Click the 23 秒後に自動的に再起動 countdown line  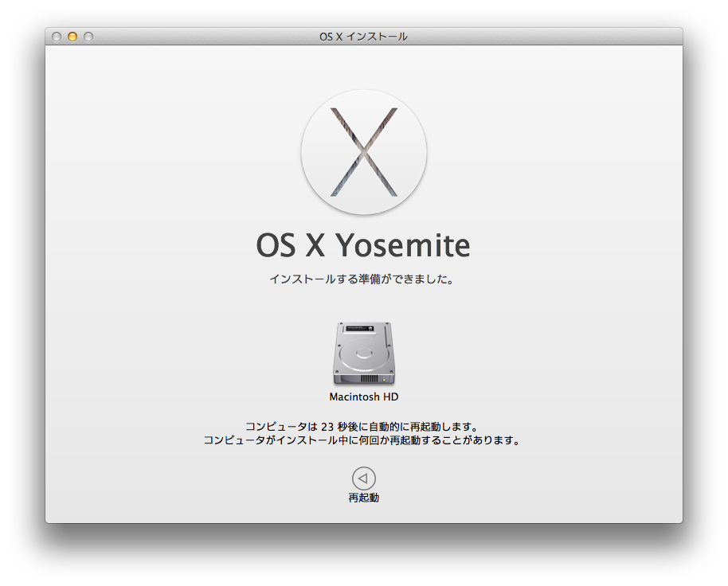pos(362,427)
